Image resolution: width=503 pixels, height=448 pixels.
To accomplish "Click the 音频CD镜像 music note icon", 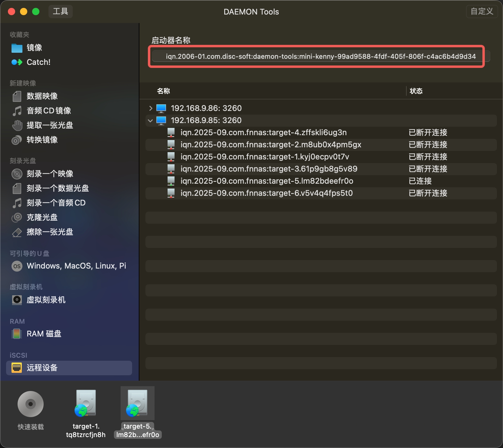I will (x=17, y=111).
